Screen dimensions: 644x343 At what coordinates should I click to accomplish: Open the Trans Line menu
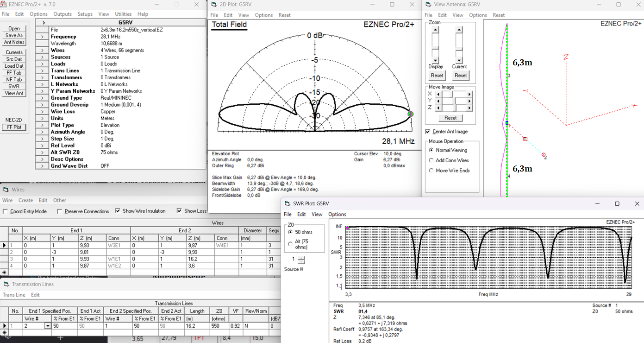click(x=14, y=295)
